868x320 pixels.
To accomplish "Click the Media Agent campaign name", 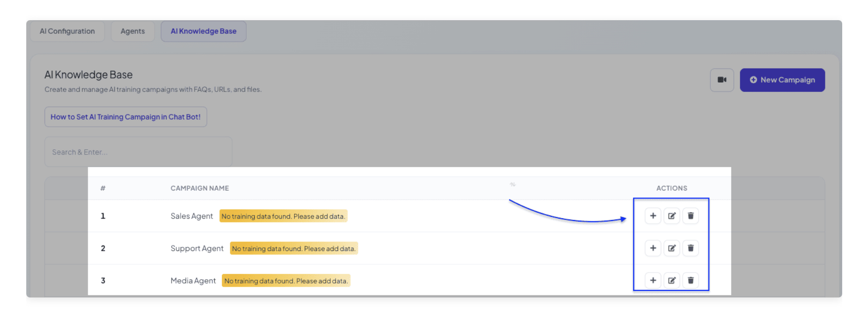I will (193, 281).
